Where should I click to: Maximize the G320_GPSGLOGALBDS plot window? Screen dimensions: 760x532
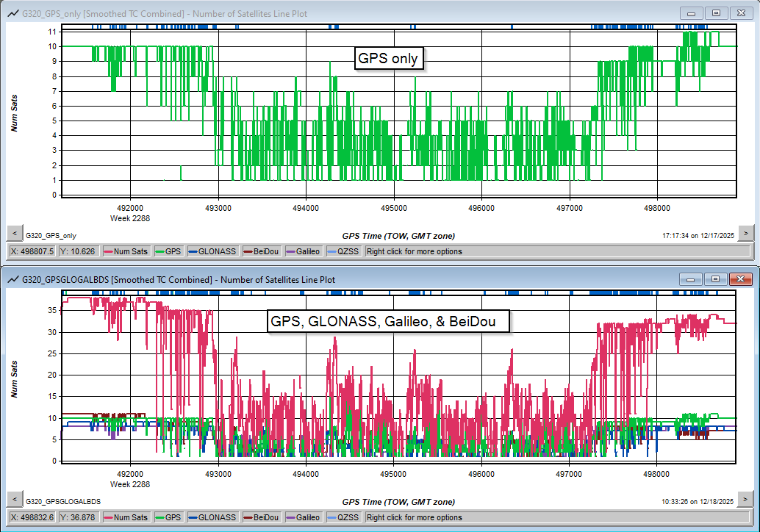[x=715, y=279]
